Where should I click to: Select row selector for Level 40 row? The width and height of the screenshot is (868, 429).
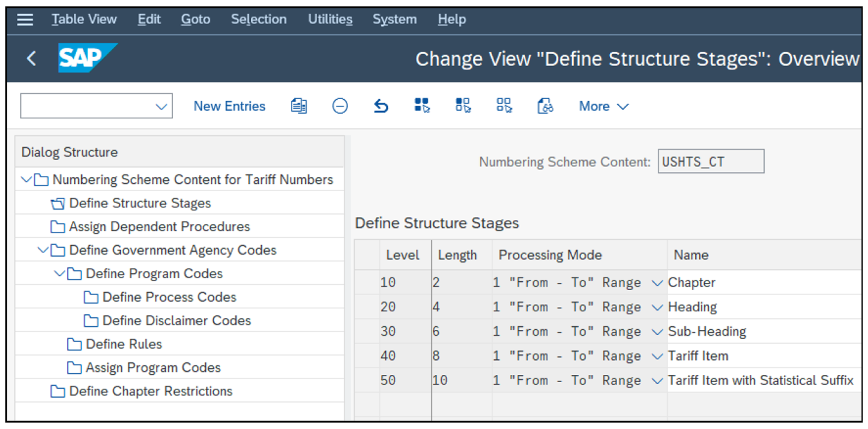[367, 357]
